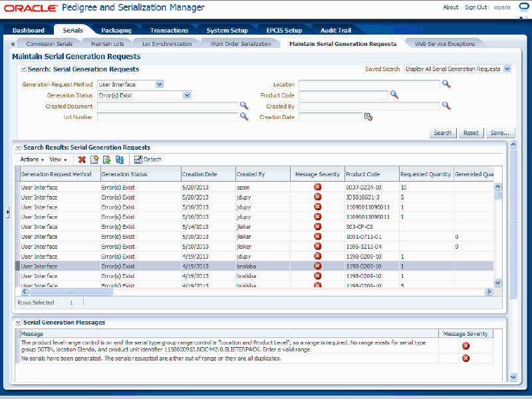This screenshot has height=399, width=532.
Task: Click error icon for product 1001-0711-01
Action: pos(317,236)
